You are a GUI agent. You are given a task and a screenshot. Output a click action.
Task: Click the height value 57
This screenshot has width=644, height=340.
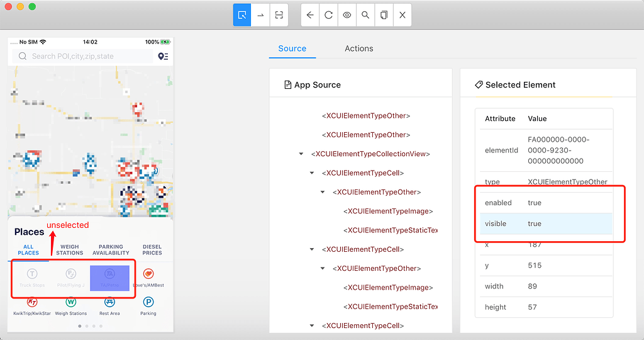click(x=532, y=307)
